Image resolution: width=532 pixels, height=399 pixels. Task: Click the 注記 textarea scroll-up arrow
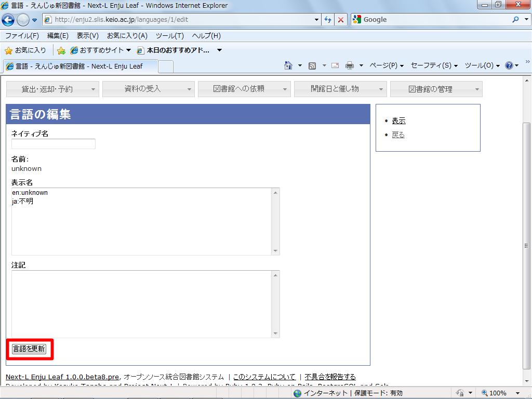point(275,275)
